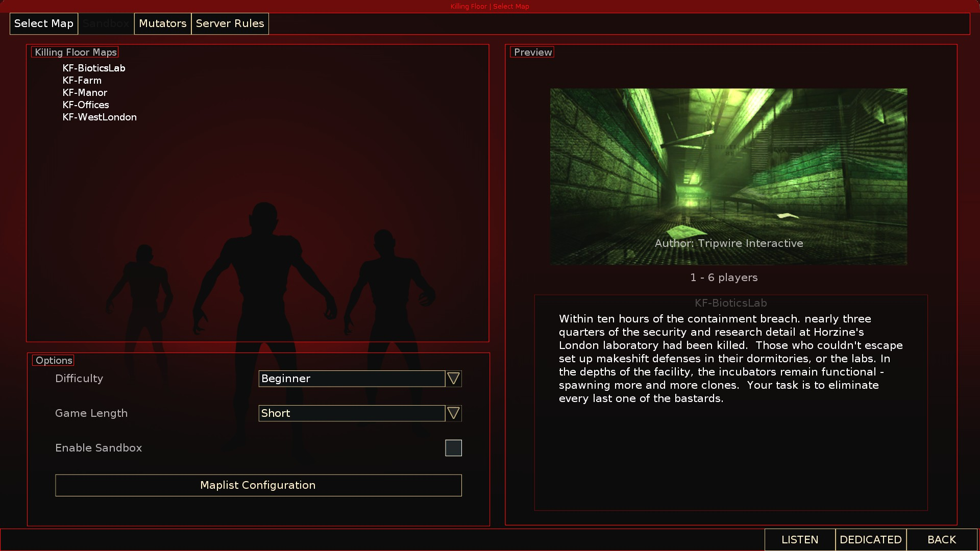Viewport: 980px width, 551px height.
Task: Select the KF-BioticsLab map
Action: 94,68
